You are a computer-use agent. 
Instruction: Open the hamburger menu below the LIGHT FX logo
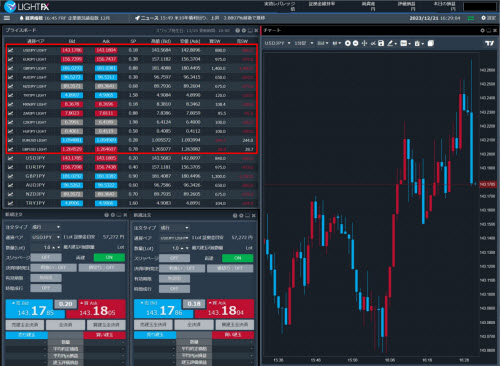(x=7, y=18)
